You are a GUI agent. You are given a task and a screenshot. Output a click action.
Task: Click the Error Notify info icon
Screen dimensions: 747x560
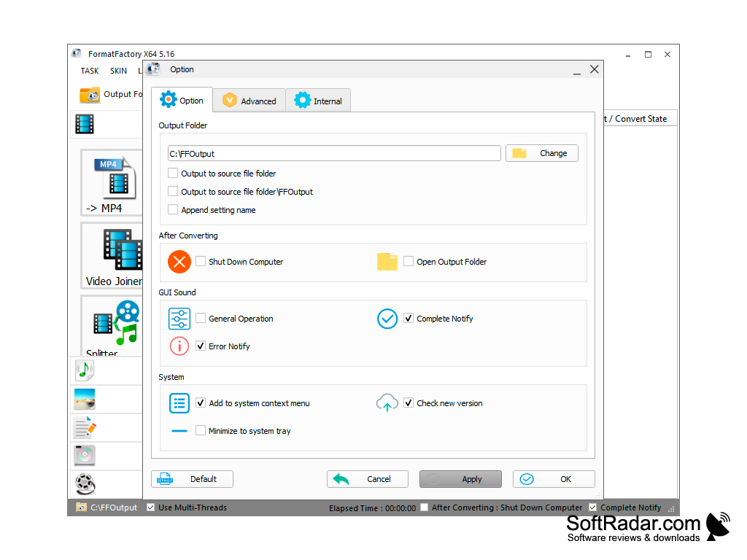click(x=179, y=346)
